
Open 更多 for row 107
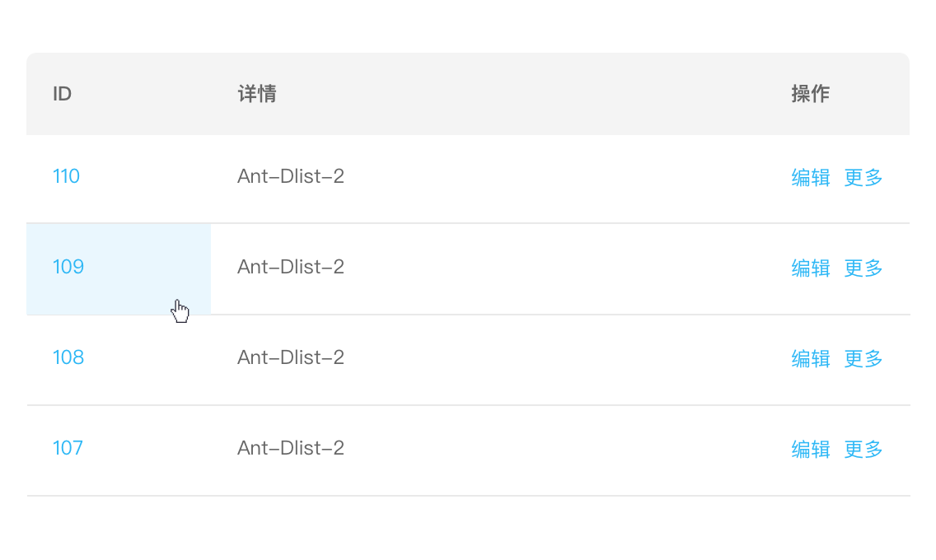click(863, 449)
